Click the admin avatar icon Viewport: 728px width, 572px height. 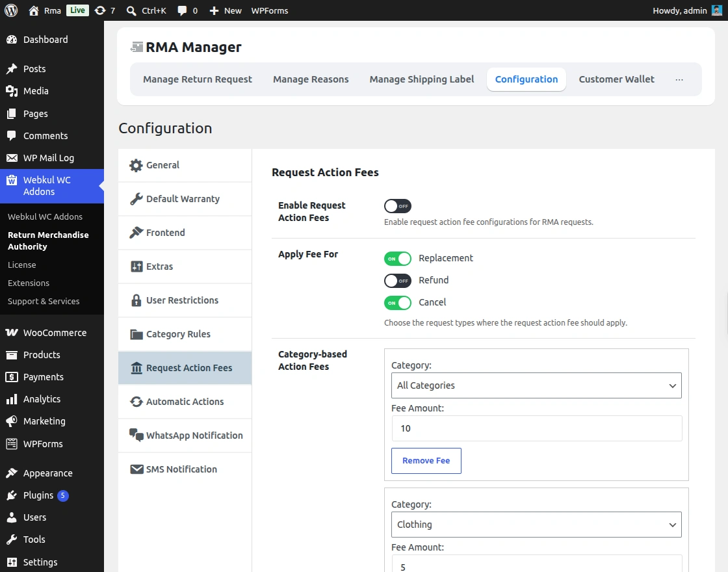point(717,10)
